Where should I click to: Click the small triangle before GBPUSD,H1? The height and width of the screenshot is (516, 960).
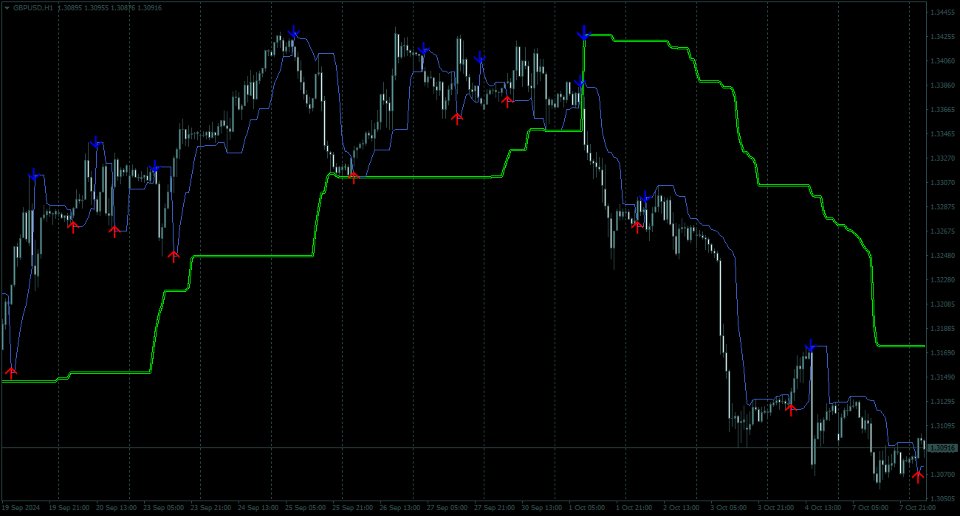click(x=7, y=8)
